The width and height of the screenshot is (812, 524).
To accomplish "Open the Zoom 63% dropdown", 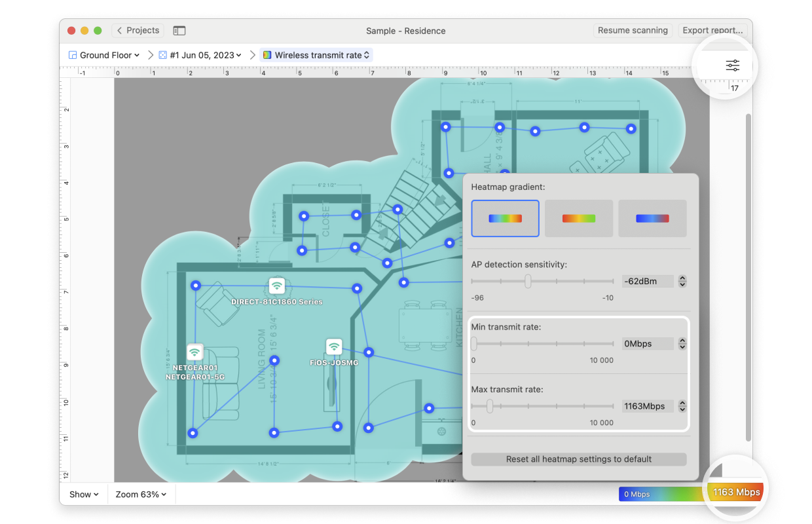I will [x=141, y=495].
